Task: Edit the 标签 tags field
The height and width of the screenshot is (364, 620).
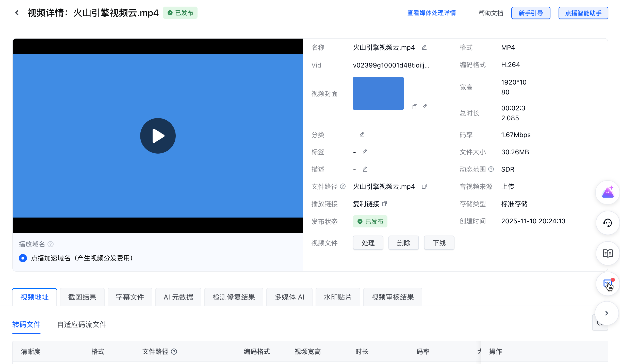Action: pos(365,152)
